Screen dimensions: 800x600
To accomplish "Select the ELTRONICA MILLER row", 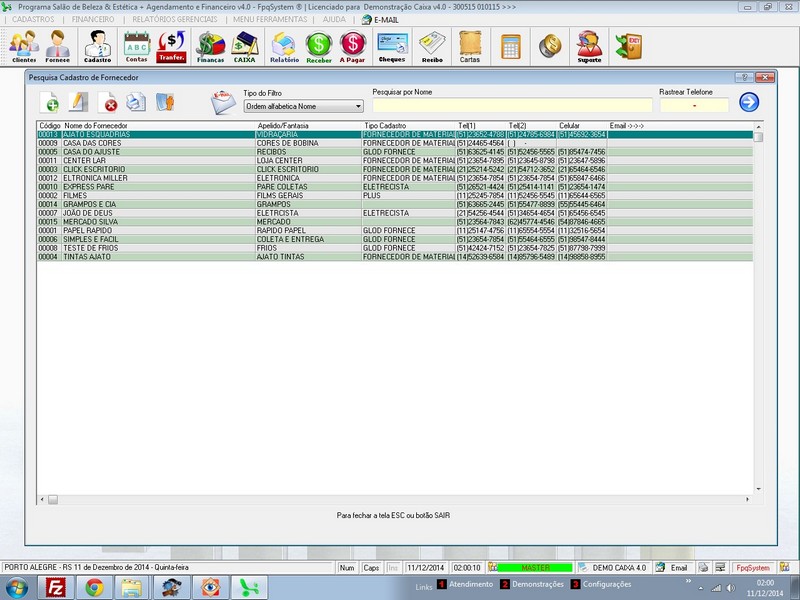I will [x=395, y=178].
